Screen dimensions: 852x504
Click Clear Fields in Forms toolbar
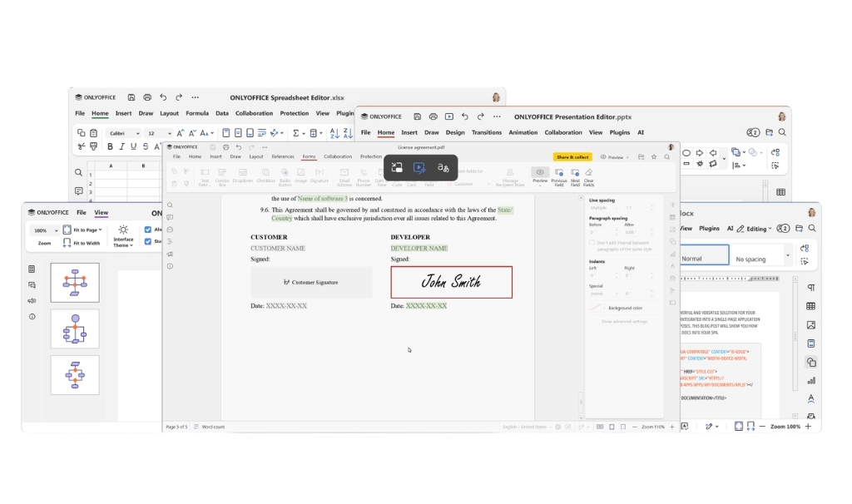(x=588, y=177)
